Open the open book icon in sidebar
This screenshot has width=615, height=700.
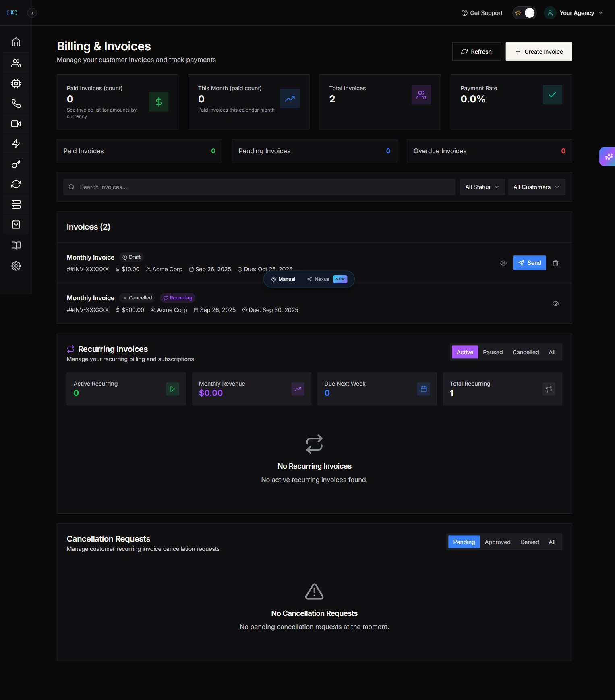coord(16,245)
